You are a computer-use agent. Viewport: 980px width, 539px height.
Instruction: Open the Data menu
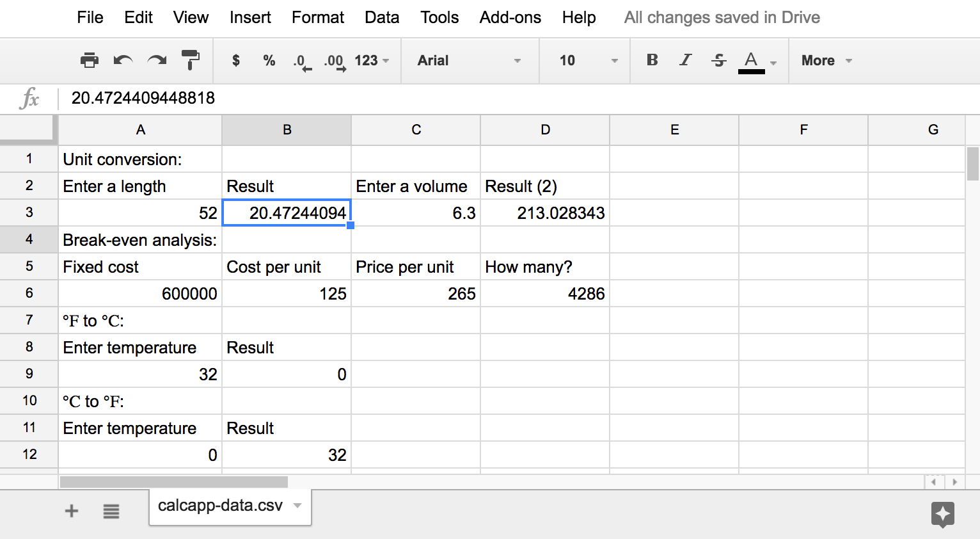(x=382, y=17)
